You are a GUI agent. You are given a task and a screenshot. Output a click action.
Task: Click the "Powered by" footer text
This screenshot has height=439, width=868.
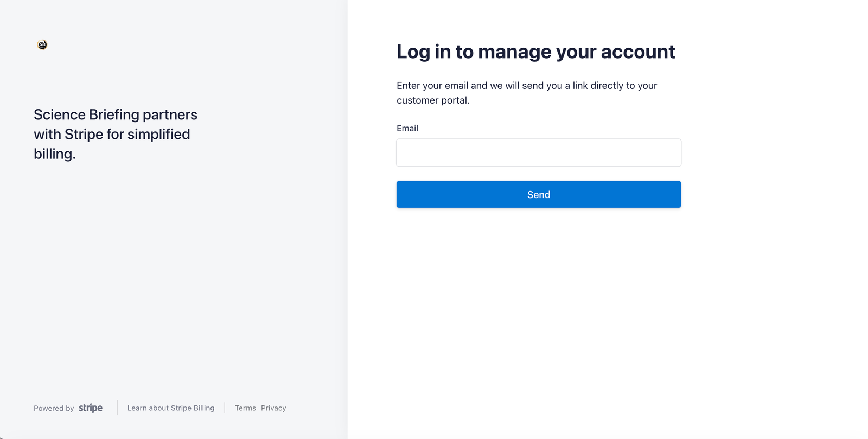[54, 409]
